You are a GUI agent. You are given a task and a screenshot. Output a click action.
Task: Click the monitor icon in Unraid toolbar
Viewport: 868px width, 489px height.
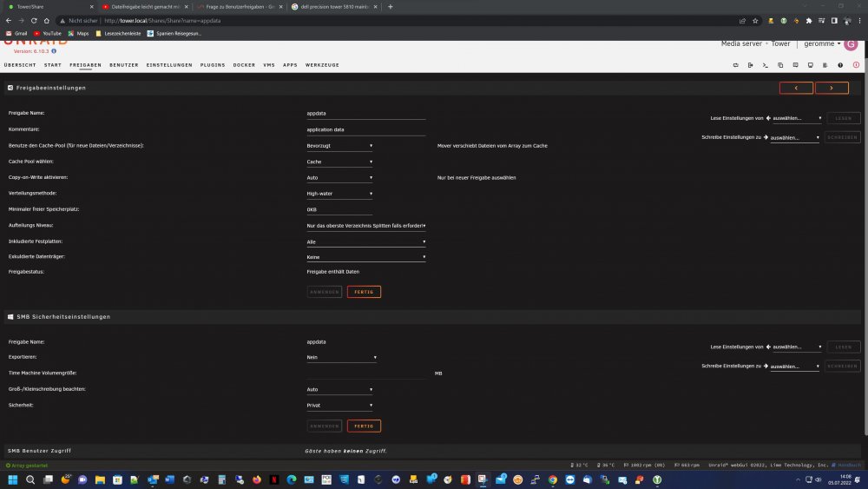click(811, 65)
